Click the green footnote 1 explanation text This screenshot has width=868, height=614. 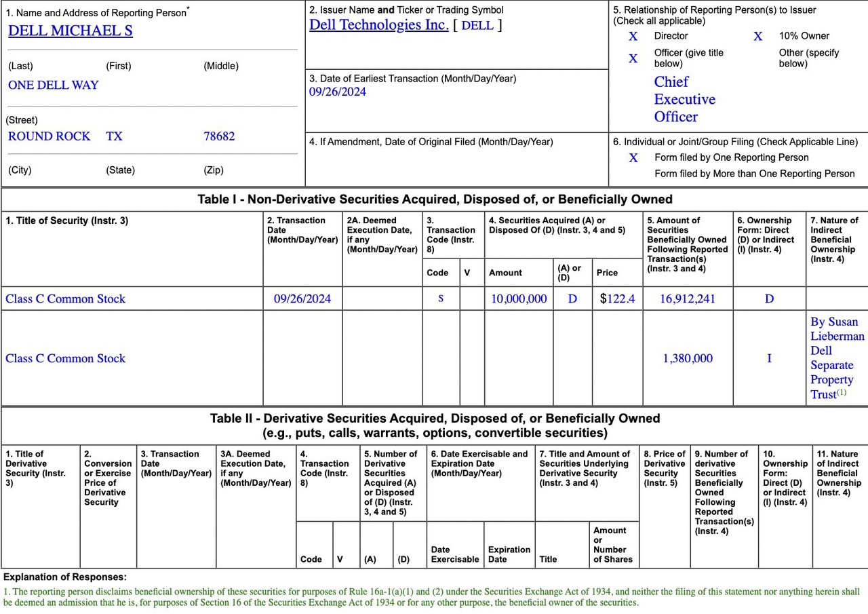(x=431, y=597)
